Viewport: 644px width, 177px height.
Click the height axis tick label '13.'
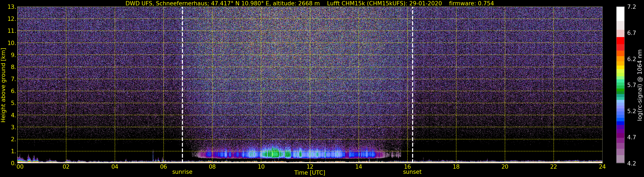(12, 7)
